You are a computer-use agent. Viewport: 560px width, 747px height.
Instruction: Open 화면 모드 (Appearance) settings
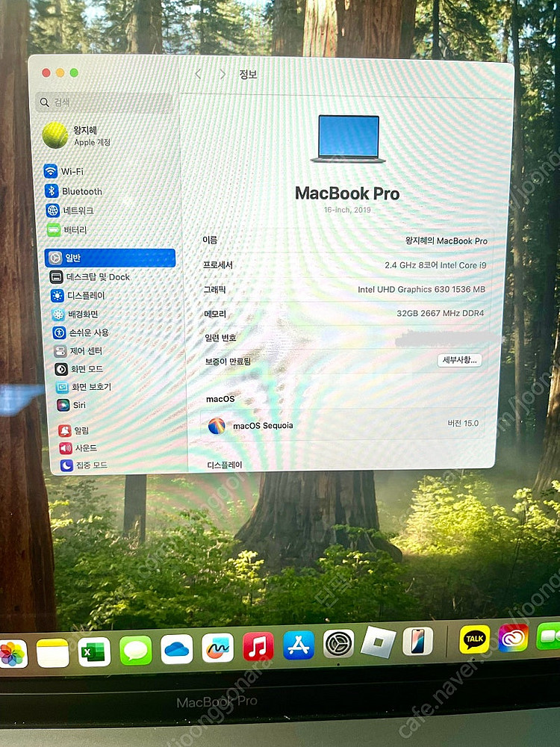79,369
